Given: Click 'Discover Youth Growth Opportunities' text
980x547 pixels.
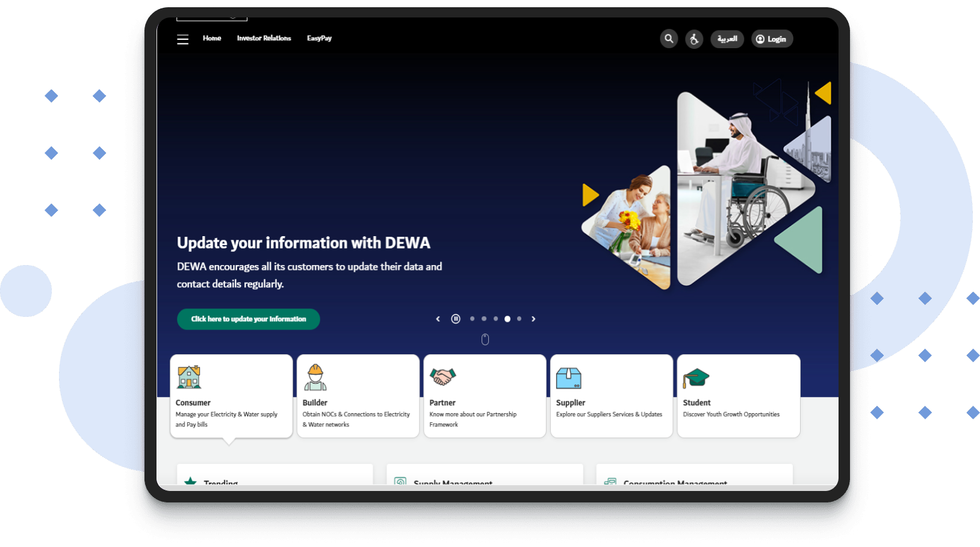Looking at the screenshot, I should (x=731, y=414).
